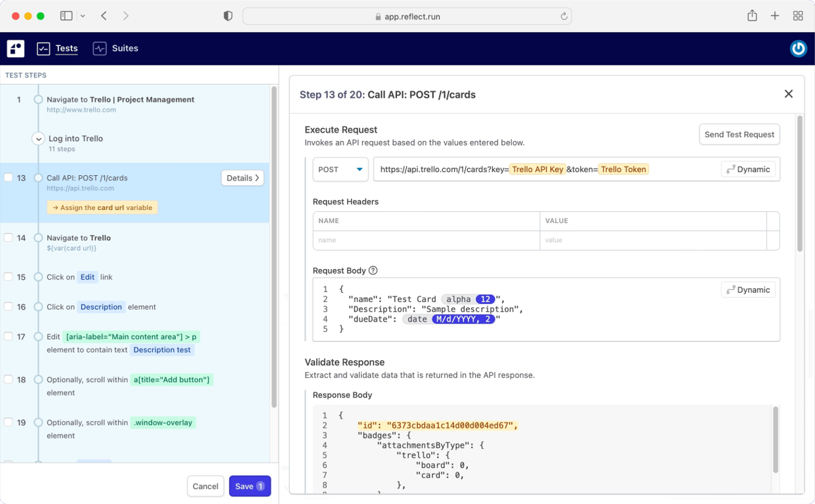
Task: Click the details panel scrollbar
Action: pos(799,184)
